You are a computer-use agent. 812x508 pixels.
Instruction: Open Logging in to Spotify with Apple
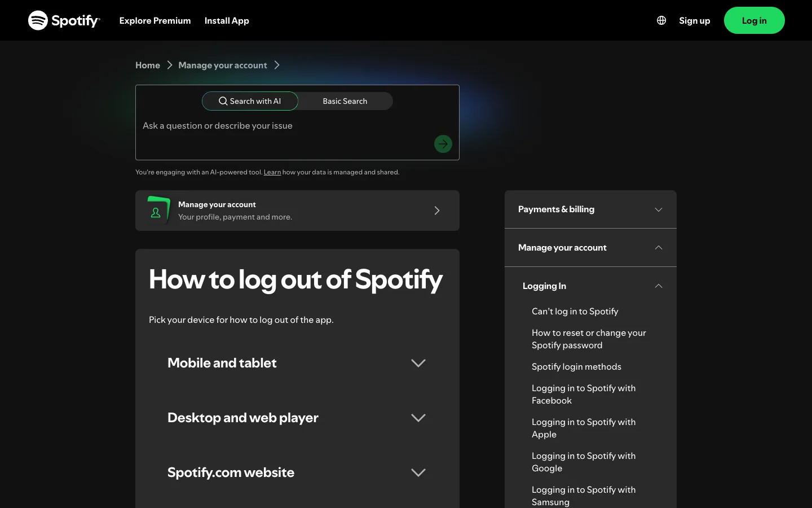point(584,428)
